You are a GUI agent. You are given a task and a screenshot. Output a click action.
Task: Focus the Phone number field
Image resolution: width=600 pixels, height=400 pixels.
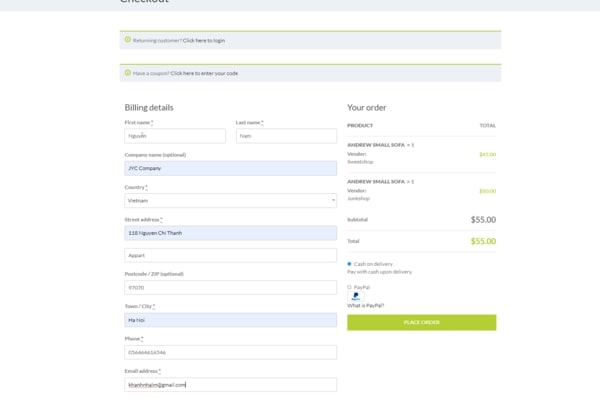pyautogui.click(x=230, y=352)
